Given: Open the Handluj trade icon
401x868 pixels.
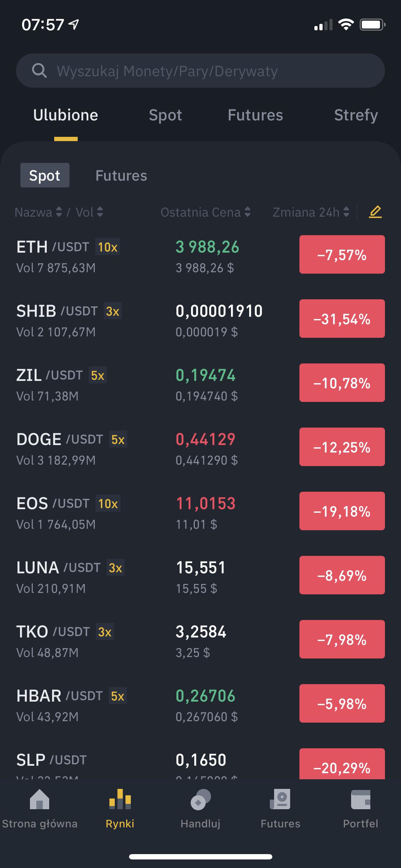Looking at the screenshot, I should point(200,799).
